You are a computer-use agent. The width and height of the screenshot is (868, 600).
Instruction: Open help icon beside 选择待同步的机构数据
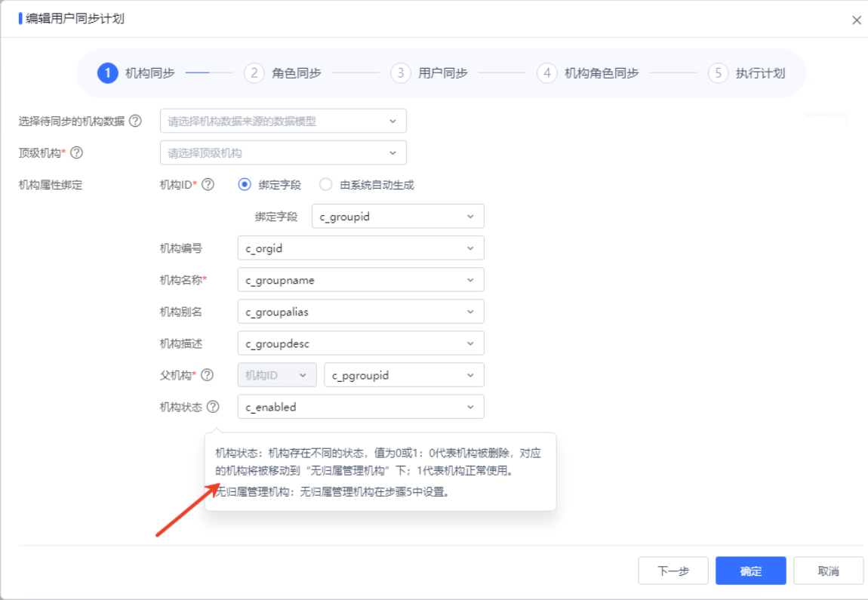point(135,122)
